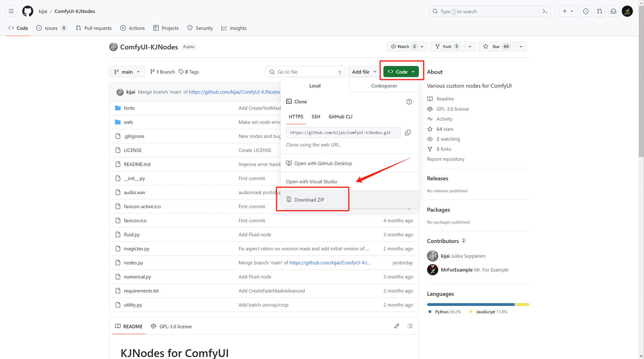Open the pull requests icon in header
This screenshot has height=359, width=644.
click(x=599, y=12)
